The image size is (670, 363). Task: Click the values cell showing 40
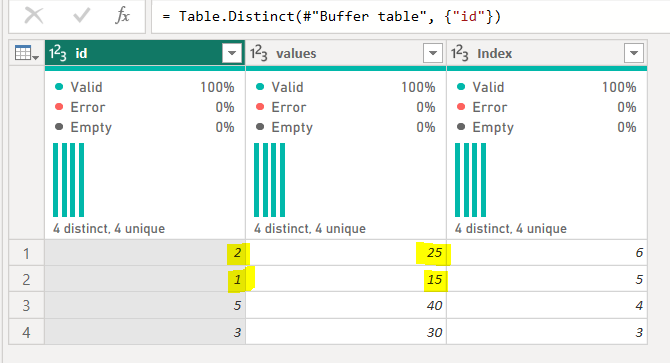click(x=346, y=306)
